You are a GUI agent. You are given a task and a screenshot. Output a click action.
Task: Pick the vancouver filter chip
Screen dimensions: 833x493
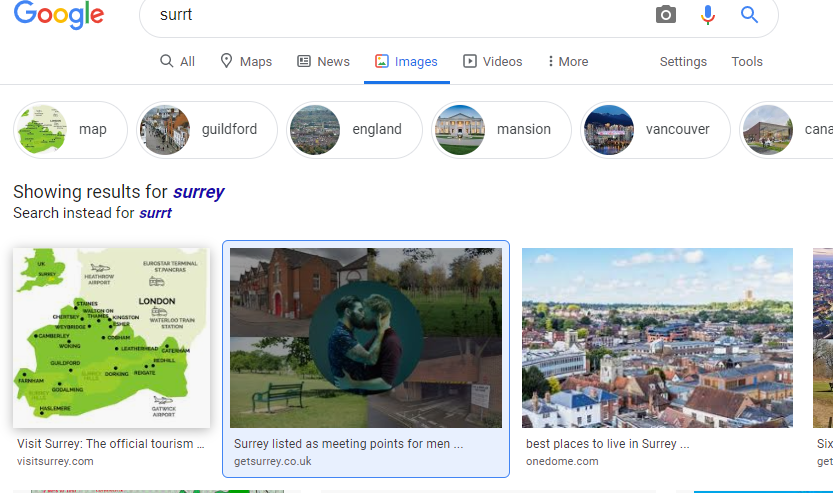[655, 130]
